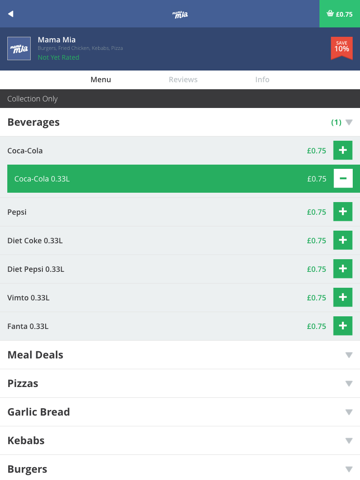Add Diet Pepsi 0.33L with plus
Screen dimensions: 360x480
[343, 269]
